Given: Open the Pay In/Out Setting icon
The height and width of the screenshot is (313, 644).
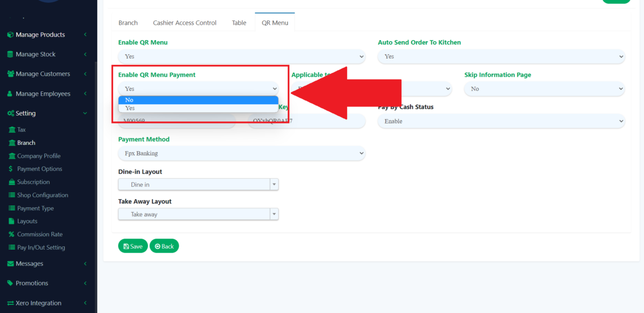Looking at the screenshot, I should tap(12, 247).
